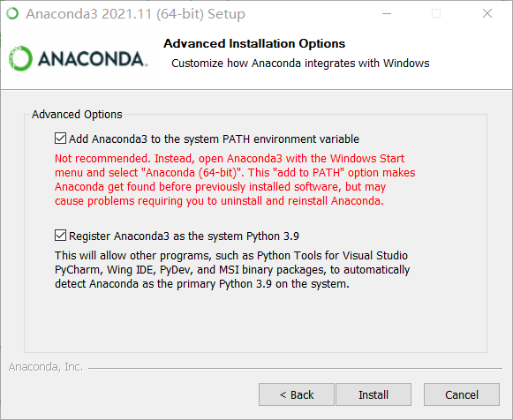Click the Anaconda3 2021.11 Setup title bar text
Screen dimensions: 513x420
tap(135, 14)
